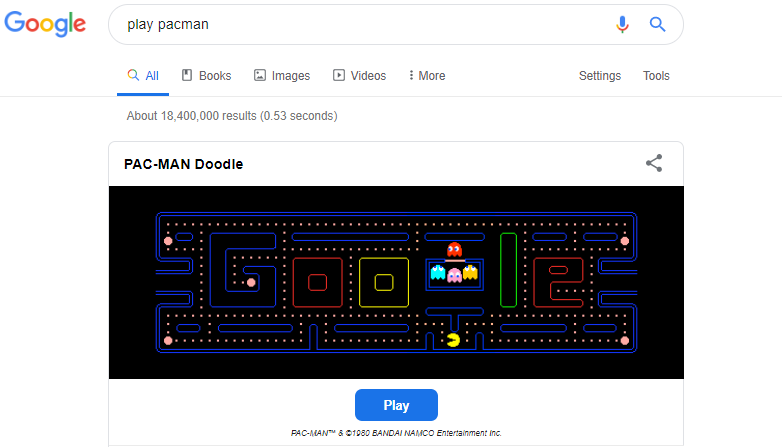This screenshot has width=782, height=447.
Task: Click the blue magnifier search button
Action: [x=657, y=24]
